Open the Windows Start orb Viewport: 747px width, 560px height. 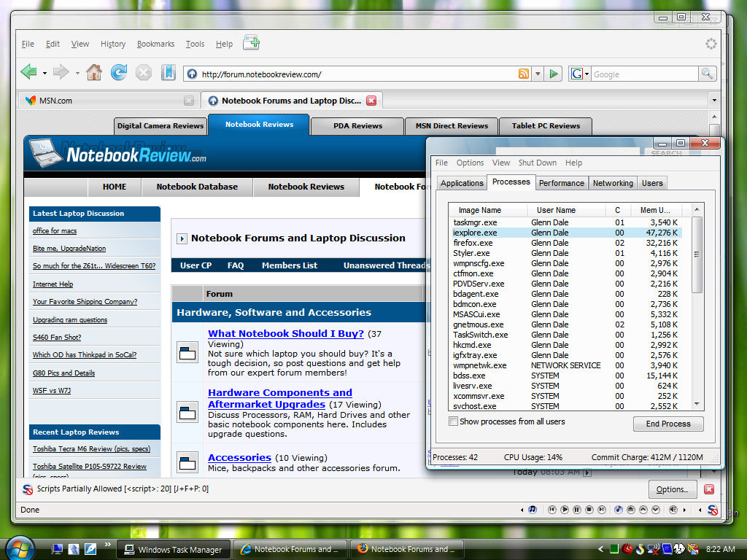coord(19,548)
